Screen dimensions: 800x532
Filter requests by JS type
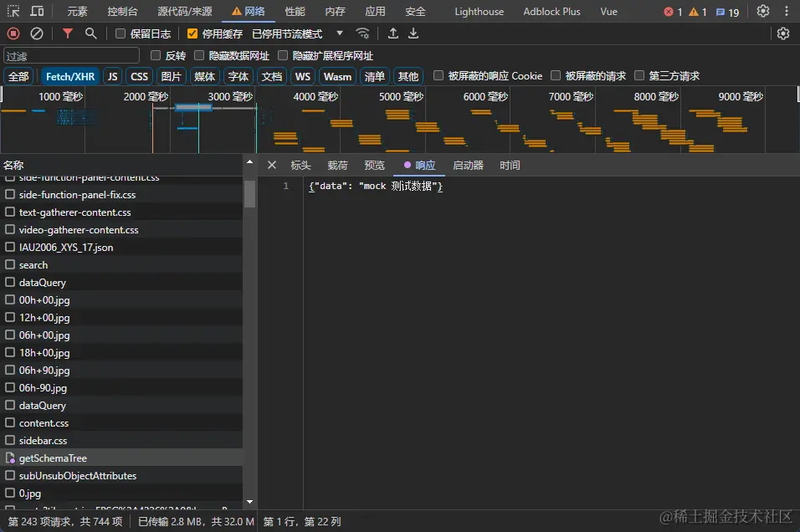[113, 76]
